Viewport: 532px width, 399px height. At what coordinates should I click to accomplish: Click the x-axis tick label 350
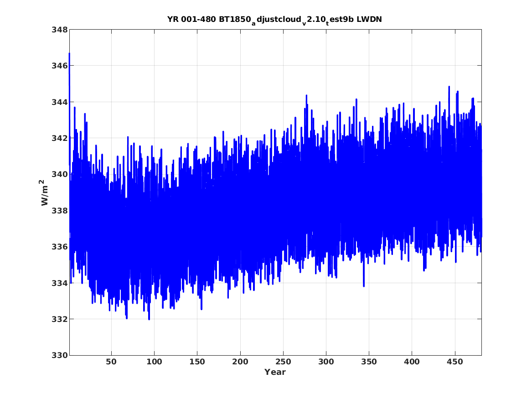tap(369, 362)
